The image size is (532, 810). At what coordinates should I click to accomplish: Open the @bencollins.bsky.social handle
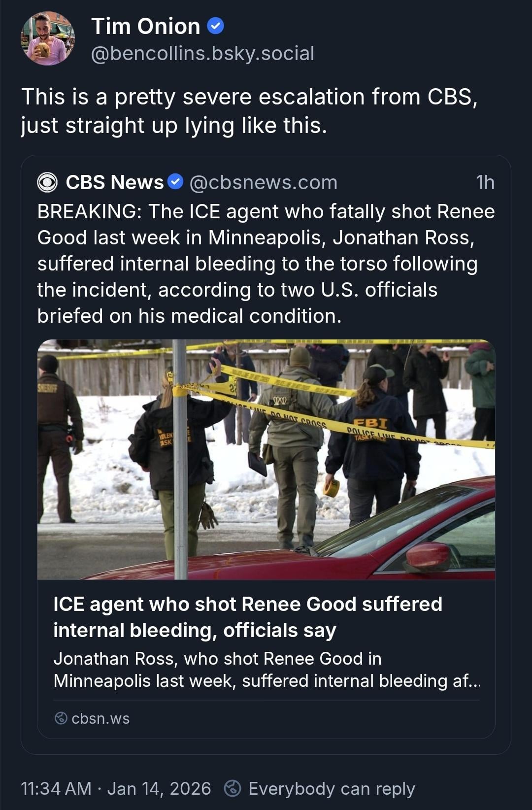tap(202, 53)
